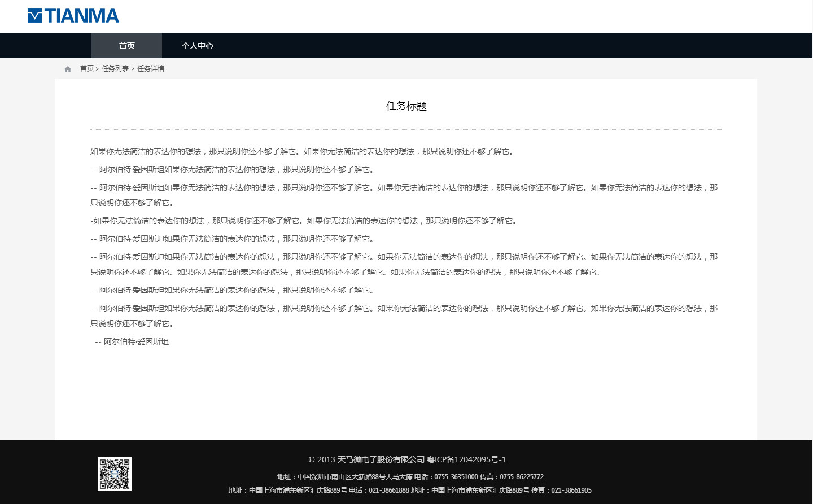Click the final 阿尔伯特·爱因斯坦 attribution line
Image resolution: width=813 pixels, height=504 pixels.
pyautogui.click(x=133, y=341)
